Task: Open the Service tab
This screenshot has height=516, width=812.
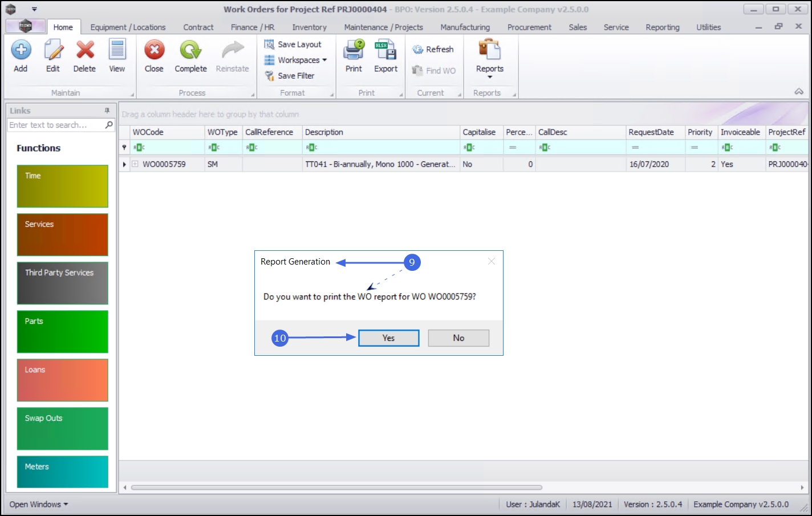Action: point(616,27)
